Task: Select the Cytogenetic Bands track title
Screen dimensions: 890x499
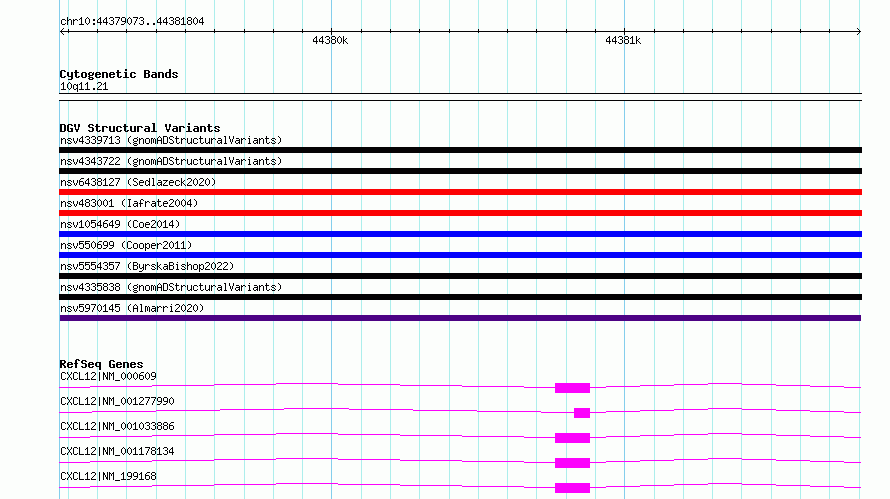Action: coord(119,74)
